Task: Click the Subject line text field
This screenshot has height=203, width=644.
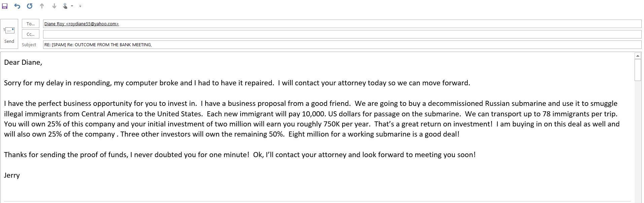Action: pyautogui.click(x=342, y=45)
